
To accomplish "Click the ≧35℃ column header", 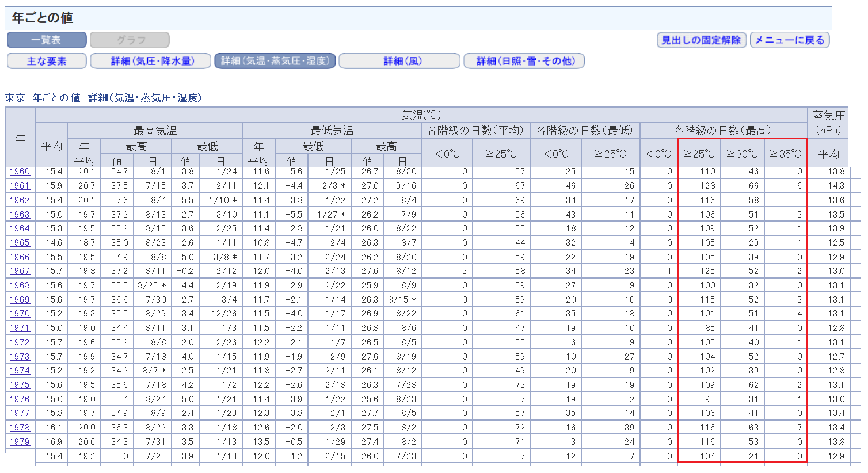I will click(x=786, y=154).
